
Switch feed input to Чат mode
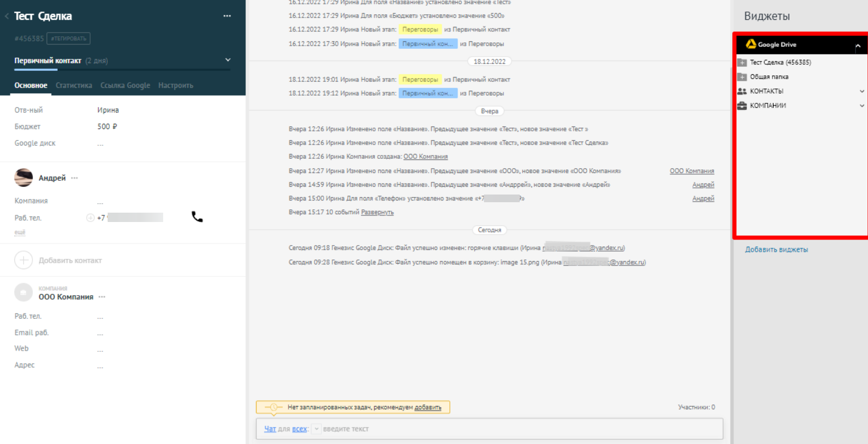pyautogui.click(x=270, y=429)
